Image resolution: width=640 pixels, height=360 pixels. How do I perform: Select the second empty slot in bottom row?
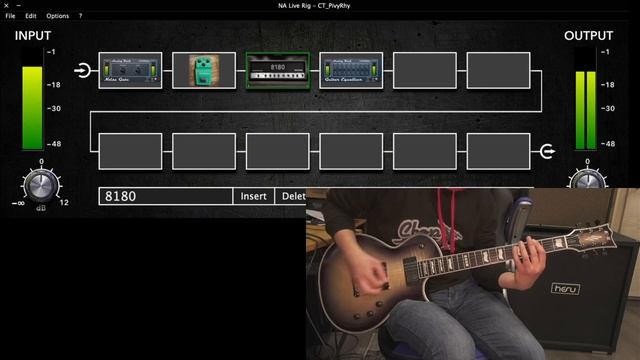click(x=204, y=151)
